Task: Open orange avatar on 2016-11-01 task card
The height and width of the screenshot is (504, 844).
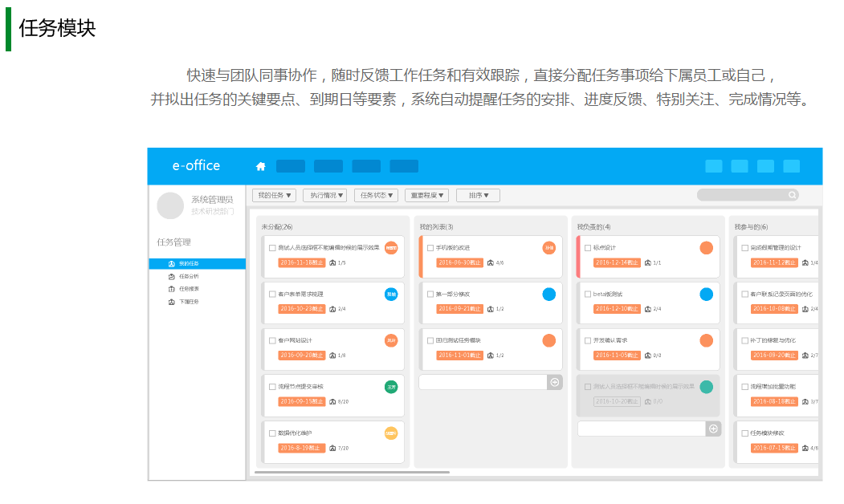Action: click(549, 340)
